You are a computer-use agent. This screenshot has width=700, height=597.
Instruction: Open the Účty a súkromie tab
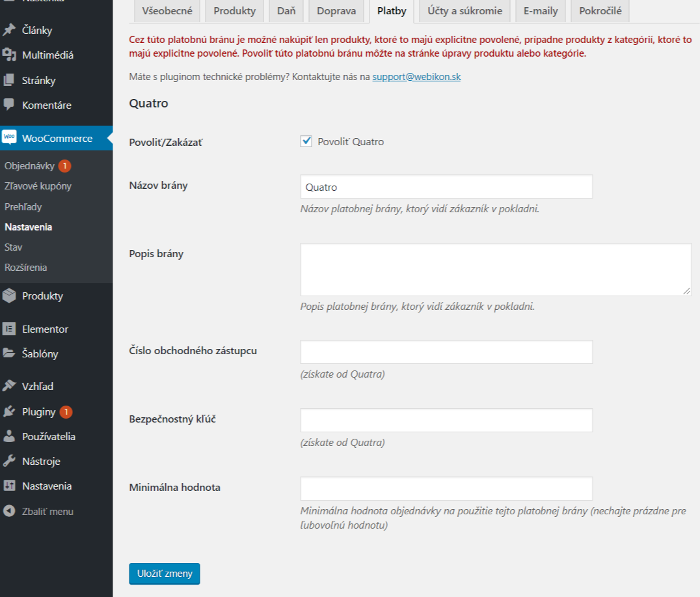[464, 11]
